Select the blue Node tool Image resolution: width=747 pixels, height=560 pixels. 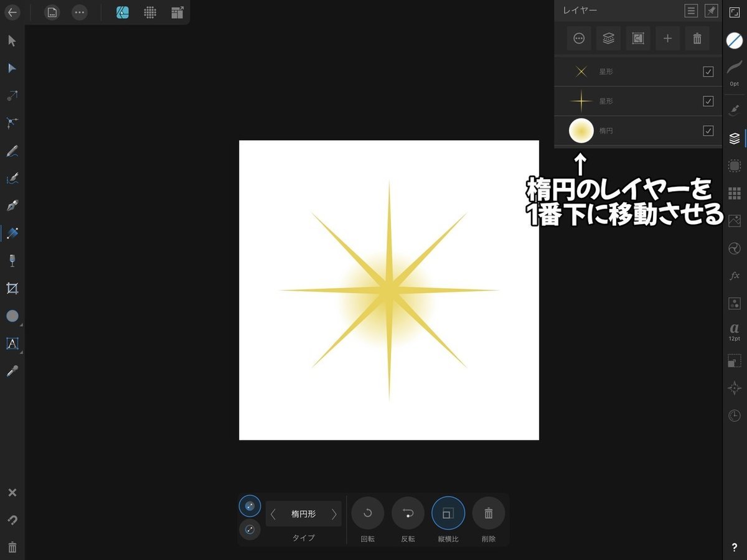(x=12, y=68)
